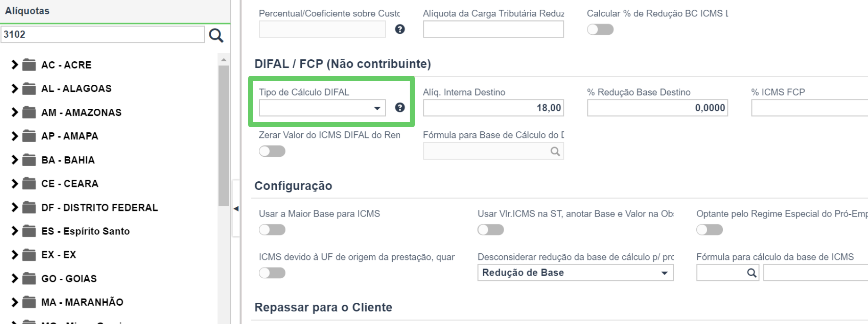The height and width of the screenshot is (324, 868).
Task: Select ES - Espírito Santo in the tree
Action: point(85,231)
